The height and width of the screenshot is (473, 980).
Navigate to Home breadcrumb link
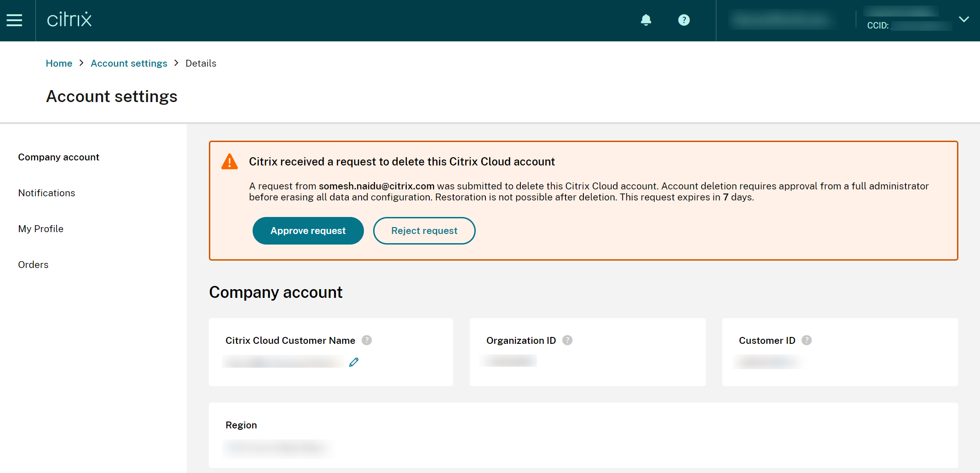pos(59,63)
